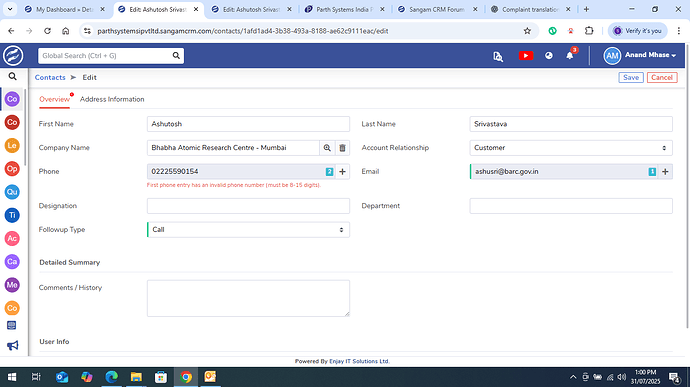The image size is (690, 387).
Task: Click the pie chart icon in header
Action: point(549,55)
